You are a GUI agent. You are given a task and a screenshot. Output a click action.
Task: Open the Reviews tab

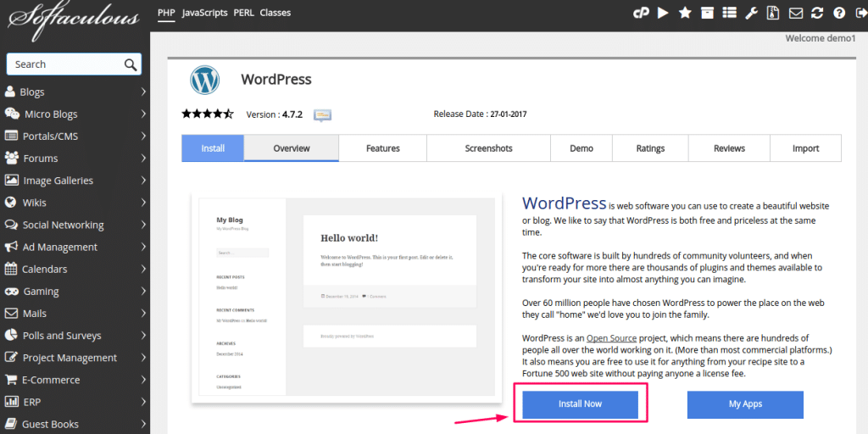pyautogui.click(x=729, y=148)
